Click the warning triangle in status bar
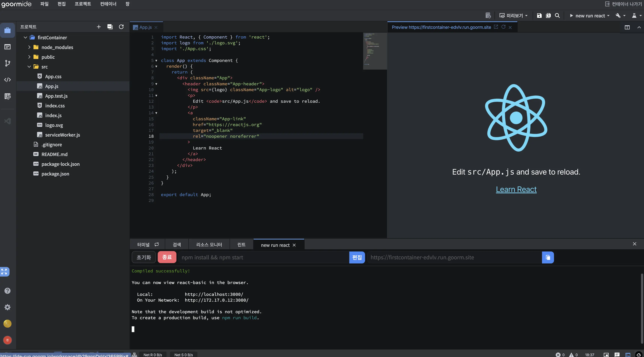Image resolution: width=644 pixels, height=357 pixels. click(571, 355)
